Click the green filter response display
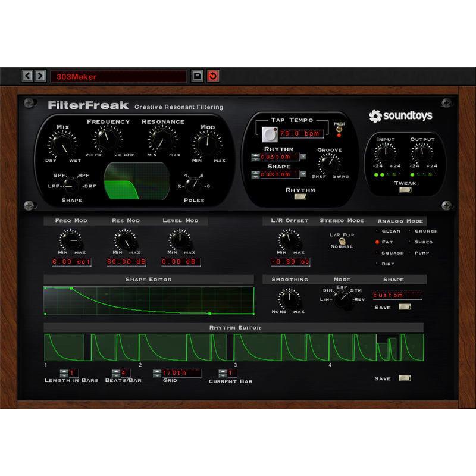The image size is (476, 476). (137, 181)
